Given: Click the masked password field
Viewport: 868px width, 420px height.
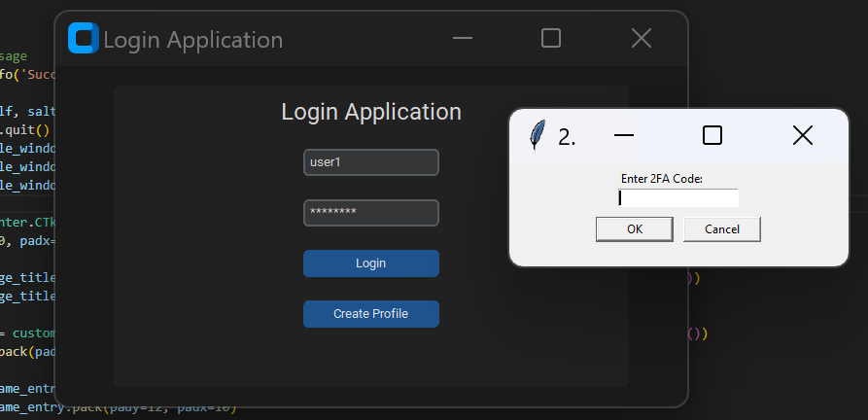Looking at the screenshot, I should [371, 213].
